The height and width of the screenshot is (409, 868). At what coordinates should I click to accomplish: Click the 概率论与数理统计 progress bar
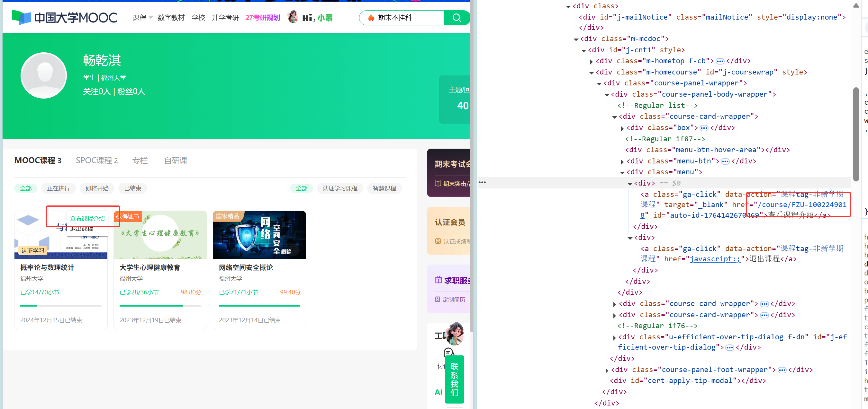[x=61, y=306]
